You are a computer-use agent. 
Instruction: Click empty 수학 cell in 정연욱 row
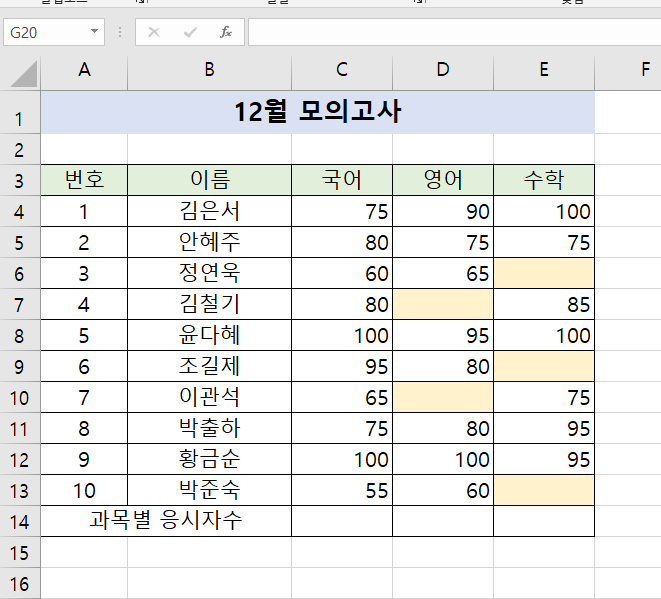click(x=544, y=273)
